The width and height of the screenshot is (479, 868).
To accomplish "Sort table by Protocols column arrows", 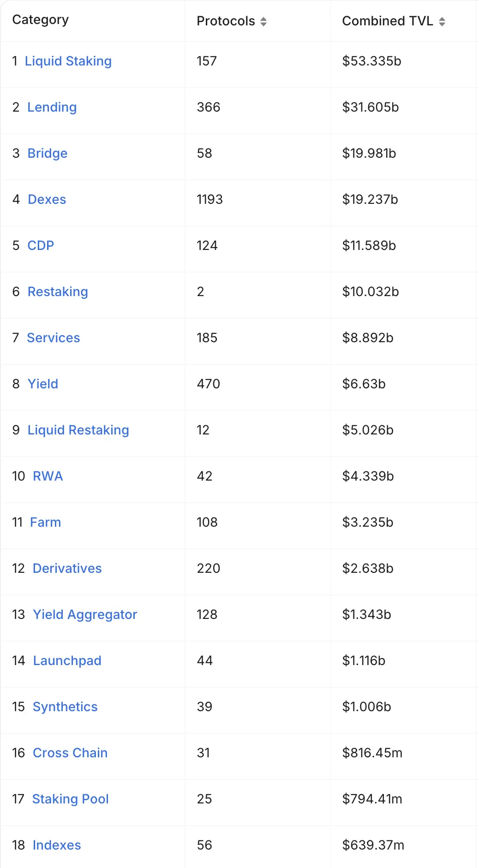I will (x=263, y=22).
